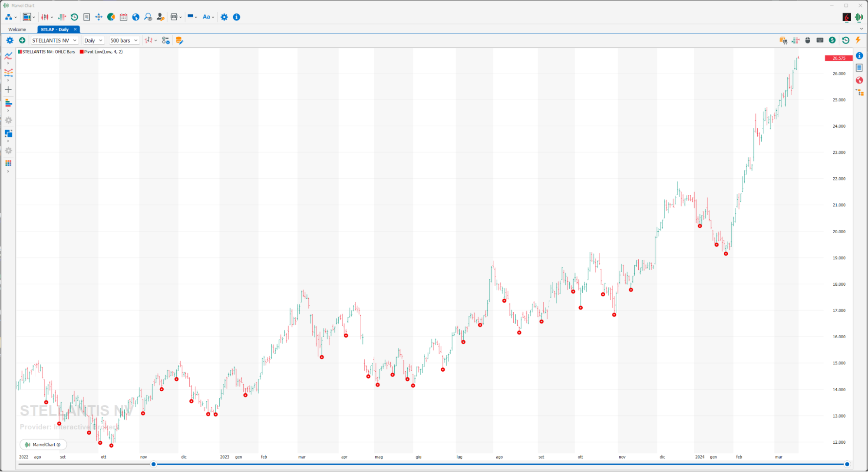Open the tab list chevron at far right
This screenshot has height=472, width=868.
point(861,29)
